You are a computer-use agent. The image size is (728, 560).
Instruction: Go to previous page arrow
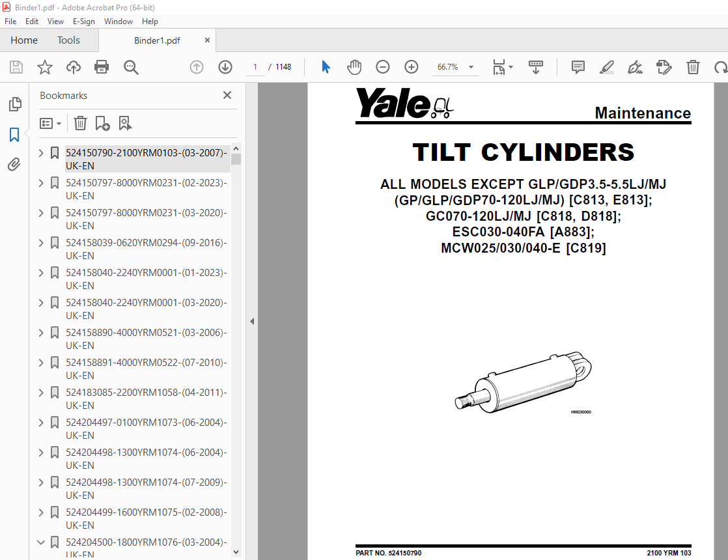(x=197, y=67)
